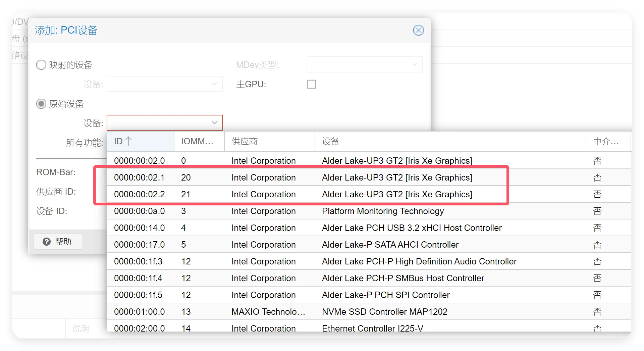Image resolution: width=644 pixels, height=351 pixels.
Task: Select device 0000:00:14.0
Action: tap(369, 228)
